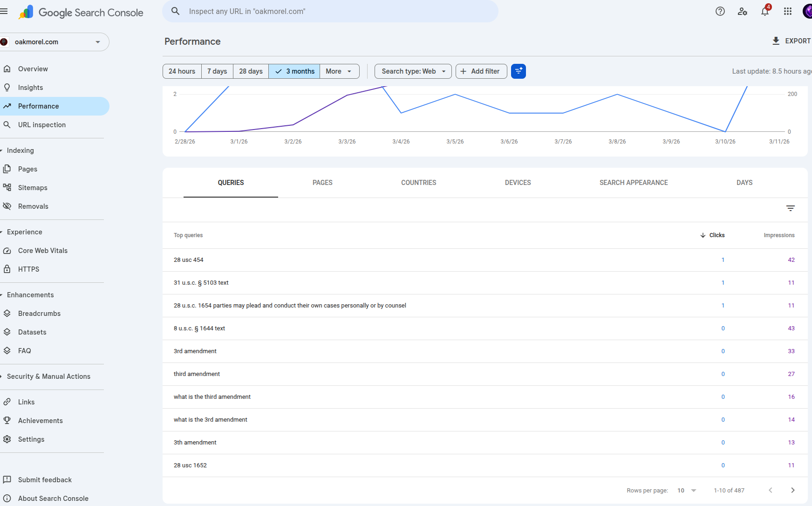
Task: Select the 28 days date range
Action: (x=251, y=71)
